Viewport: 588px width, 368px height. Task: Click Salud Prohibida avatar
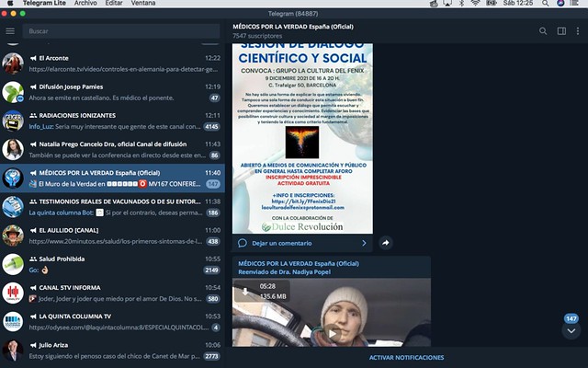pyautogui.click(x=13, y=264)
